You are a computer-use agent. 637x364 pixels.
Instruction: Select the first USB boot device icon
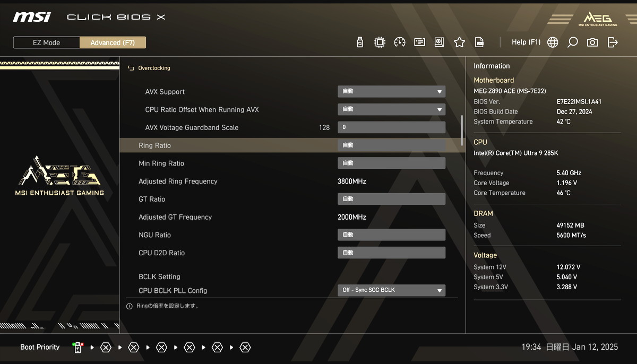(x=78, y=348)
